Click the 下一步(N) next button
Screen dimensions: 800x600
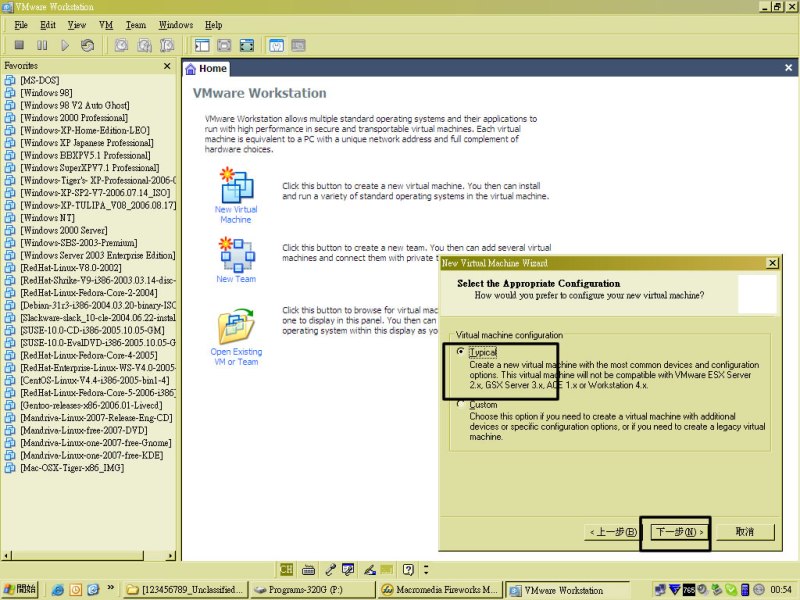click(680, 532)
